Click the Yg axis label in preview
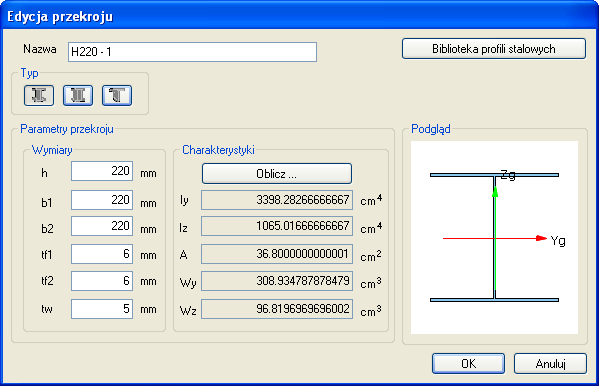Viewport: 599px width, 386px height. click(558, 241)
